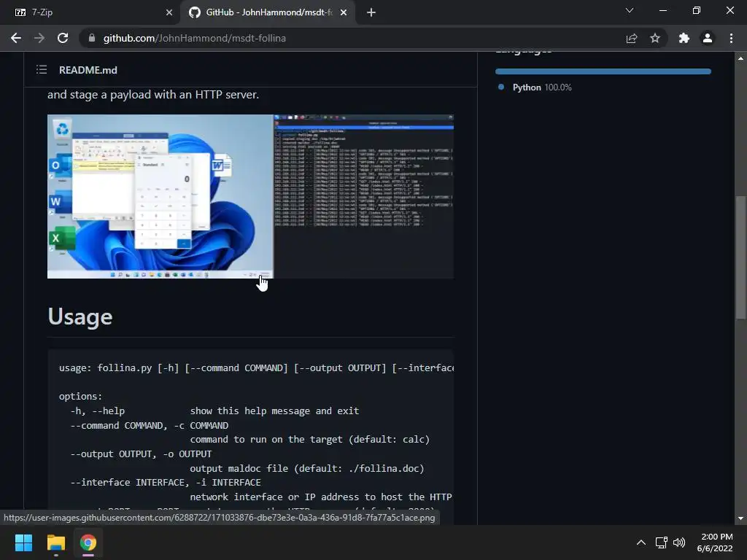The height and width of the screenshot is (560, 747).
Task: Click the usage: follina.py line in code block
Action: point(256,368)
